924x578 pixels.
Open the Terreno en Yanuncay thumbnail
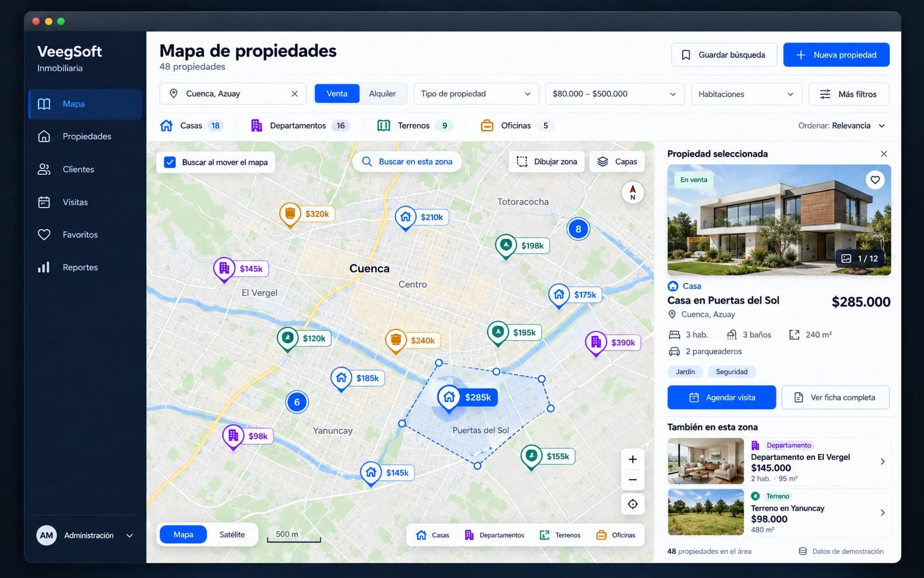click(x=706, y=512)
